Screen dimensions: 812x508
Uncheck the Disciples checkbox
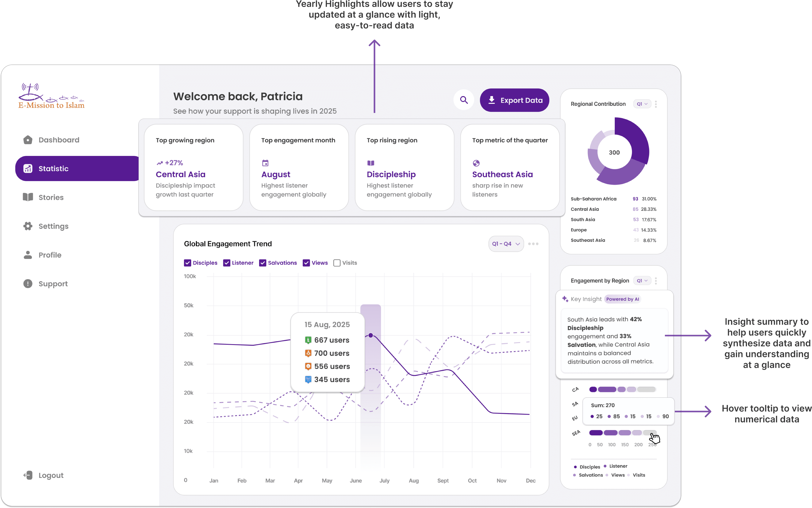coord(188,263)
